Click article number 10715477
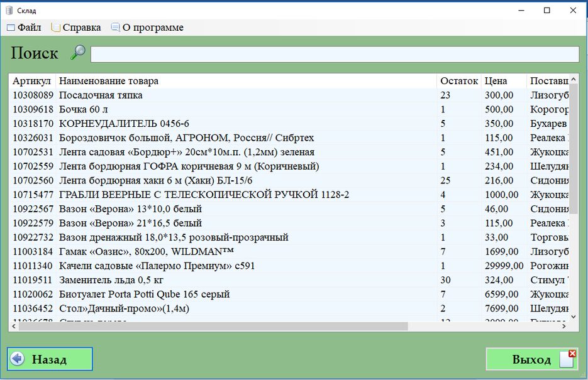Screen dimensions: 588x380 point(33,195)
